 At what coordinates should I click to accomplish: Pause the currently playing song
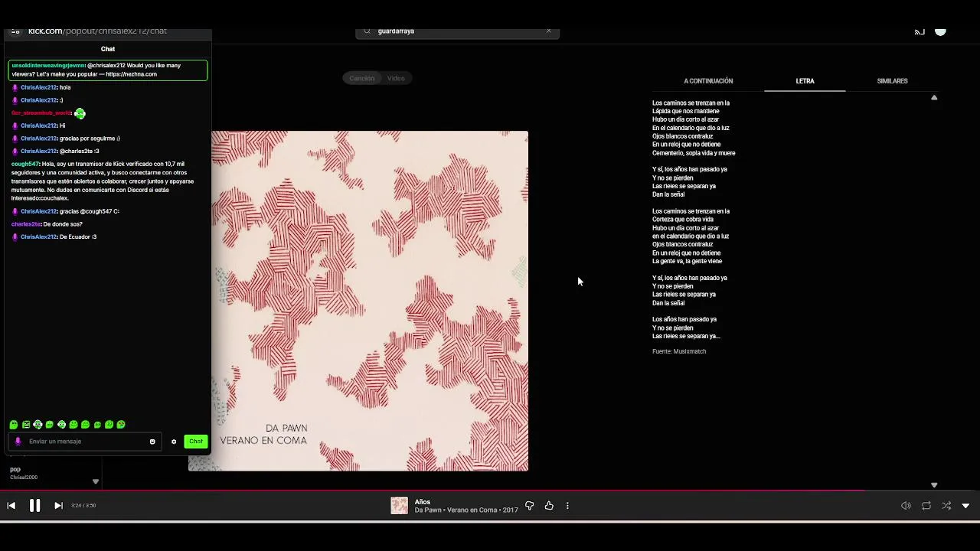34,505
